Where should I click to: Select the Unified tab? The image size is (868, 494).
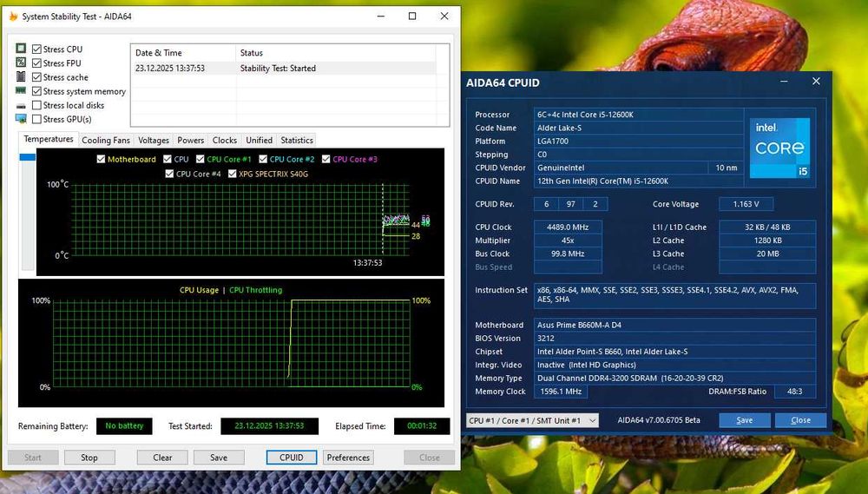click(259, 140)
